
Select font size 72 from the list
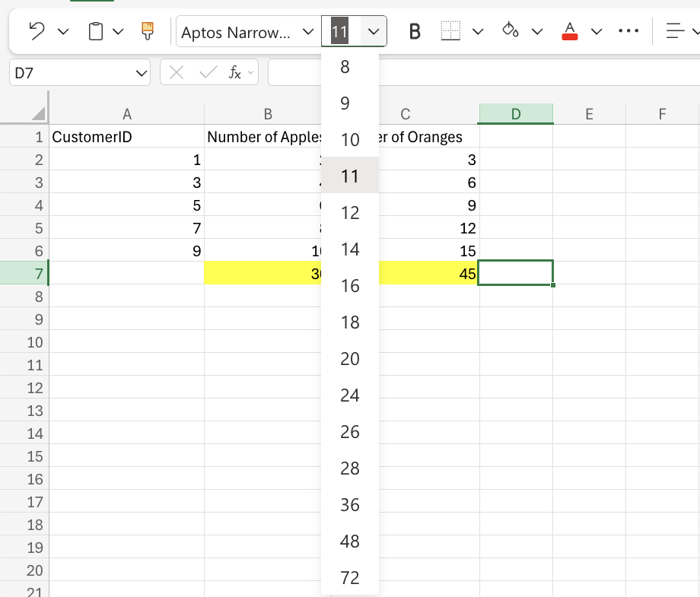click(x=350, y=578)
